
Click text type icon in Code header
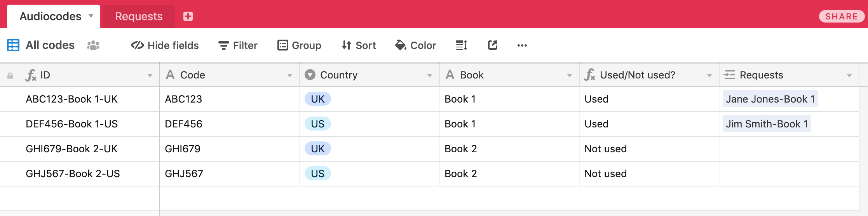(170, 75)
